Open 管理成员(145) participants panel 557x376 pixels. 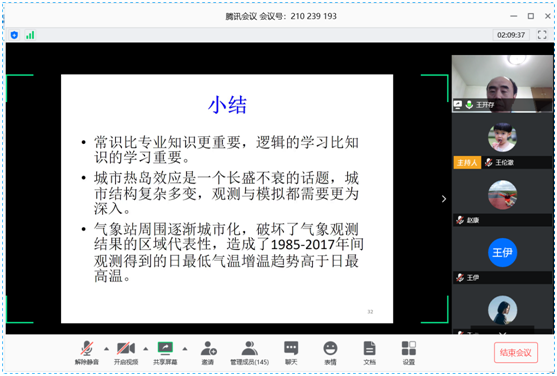coord(250,353)
